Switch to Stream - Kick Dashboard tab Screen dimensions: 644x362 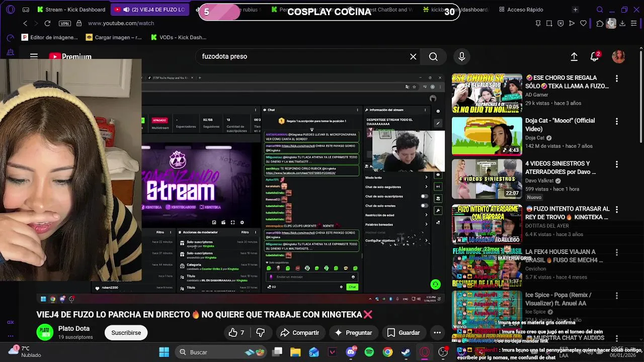click(x=70, y=10)
